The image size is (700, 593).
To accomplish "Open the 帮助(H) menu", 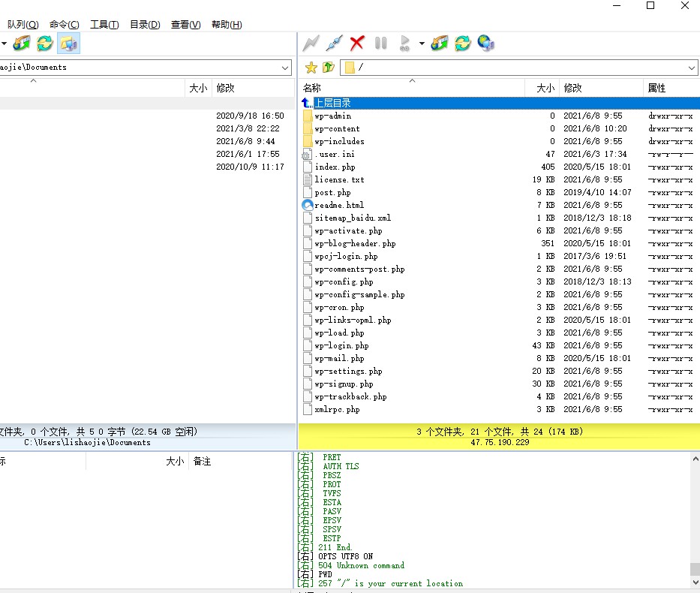I will [227, 25].
